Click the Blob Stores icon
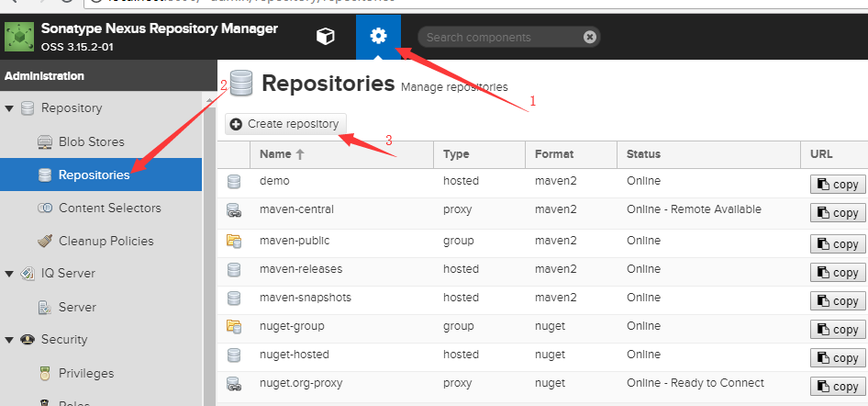Viewport: 868px width, 406px height. [45, 141]
